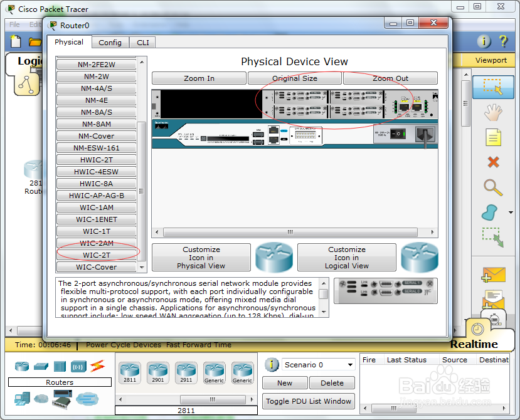520x420 pixels.
Task: Select the 2811 router model
Action: 130,373
